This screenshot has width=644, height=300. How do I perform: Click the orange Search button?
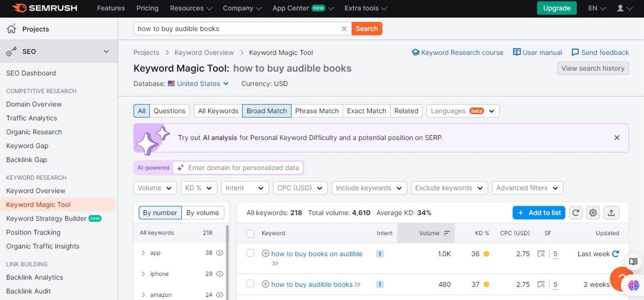[x=367, y=29]
